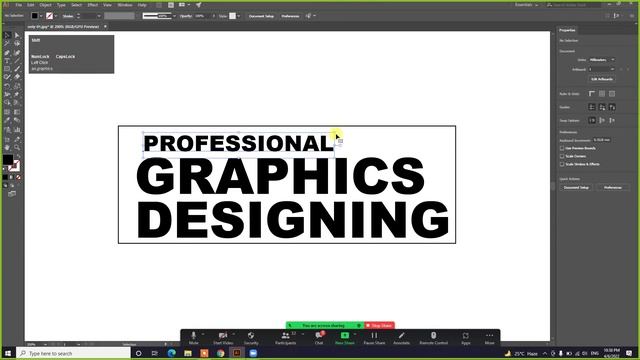640x360 pixels.
Task: Open the File menu
Action: [x=18, y=5]
